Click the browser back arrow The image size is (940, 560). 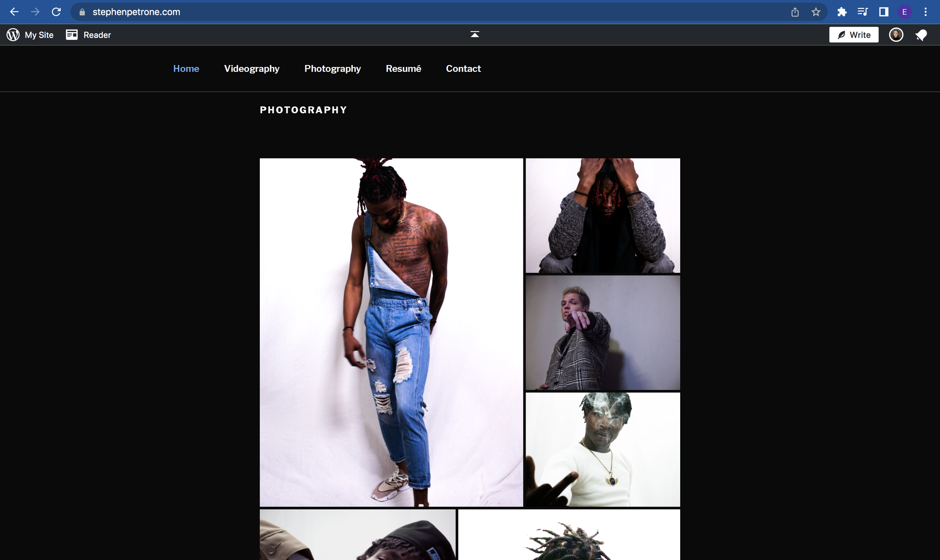[x=14, y=12]
